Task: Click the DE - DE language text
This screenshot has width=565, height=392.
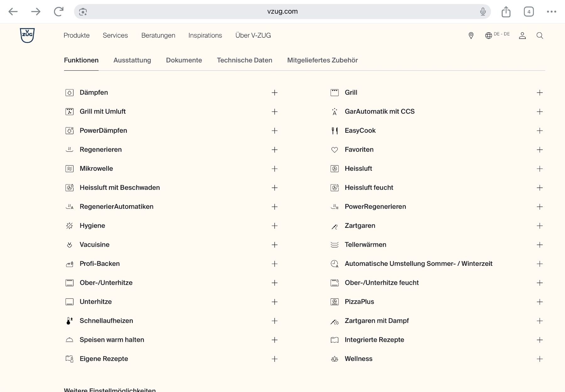Action: coord(502,34)
